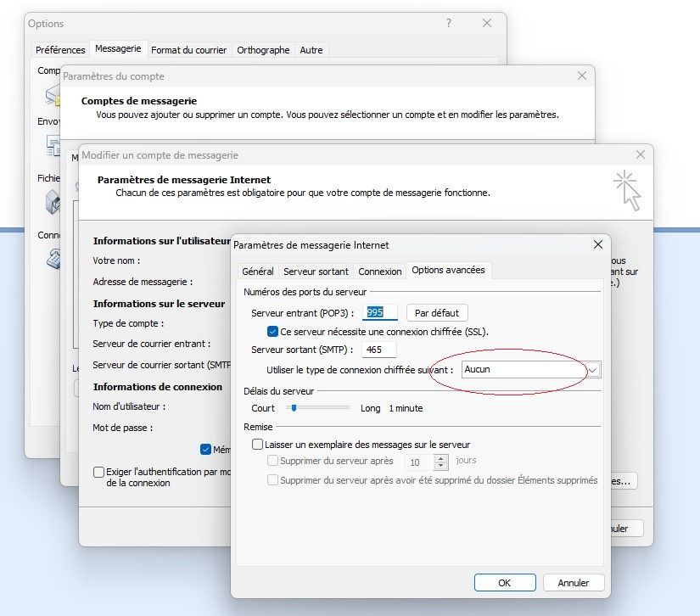
Task: Open the Format du courrier tab
Action: coord(189,50)
